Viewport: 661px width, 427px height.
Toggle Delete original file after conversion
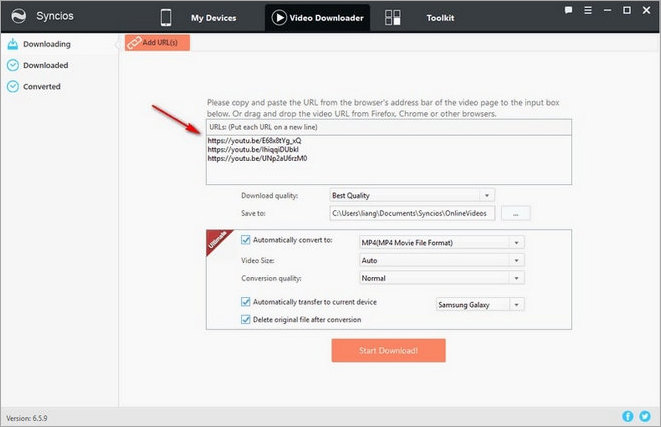[245, 320]
